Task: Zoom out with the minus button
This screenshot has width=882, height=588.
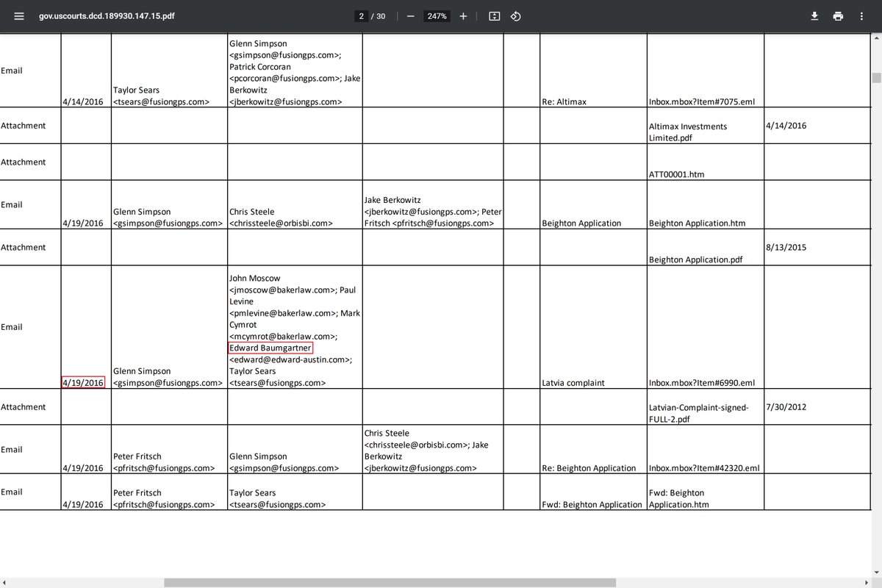Action: 410,16
